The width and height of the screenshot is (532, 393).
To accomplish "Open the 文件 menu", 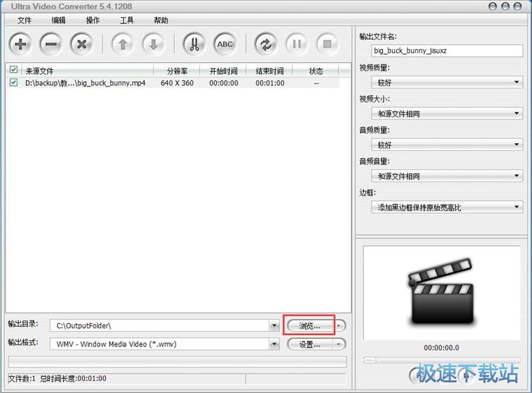I will coord(25,21).
